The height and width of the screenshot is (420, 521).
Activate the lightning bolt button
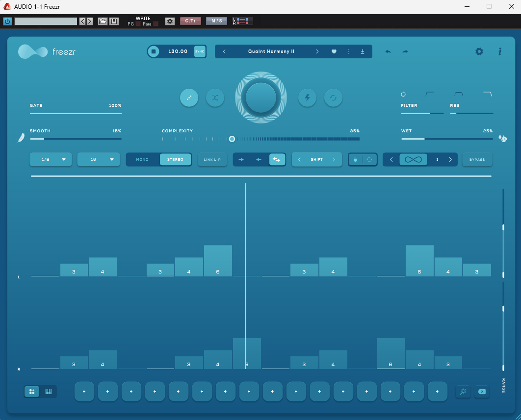point(307,98)
